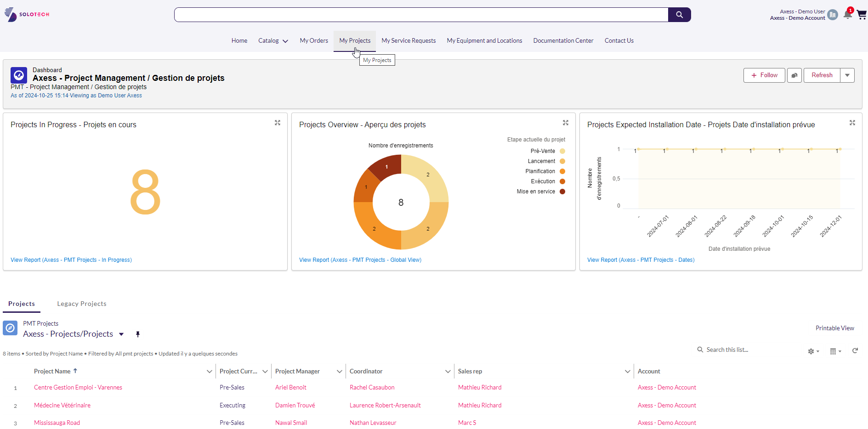Screen dimensions: 868x429
Task: Open Coordinator column menu
Action: coord(448,371)
